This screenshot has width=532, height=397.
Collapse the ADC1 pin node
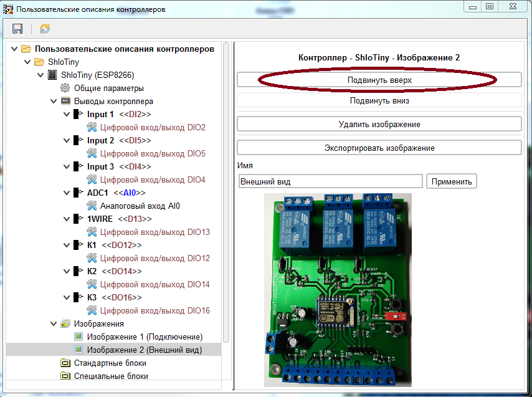[67, 193]
